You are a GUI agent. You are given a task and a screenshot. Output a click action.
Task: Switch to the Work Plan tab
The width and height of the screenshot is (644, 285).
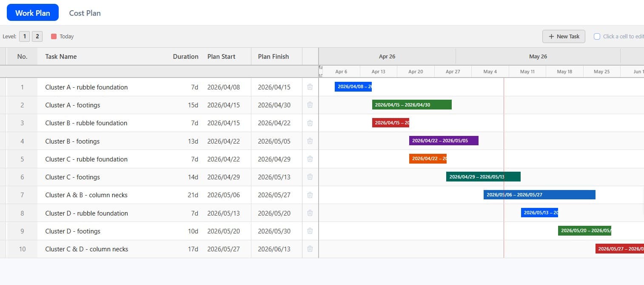pyautogui.click(x=33, y=13)
